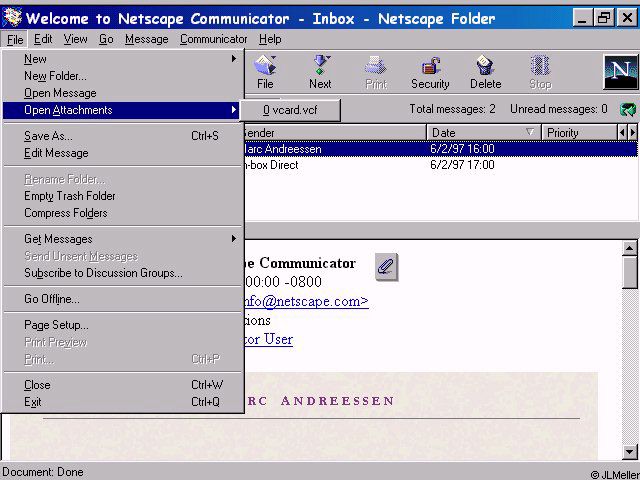Click the Print toolbar icon
Screen dimensions: 640x480
click(x=376, y=72)
